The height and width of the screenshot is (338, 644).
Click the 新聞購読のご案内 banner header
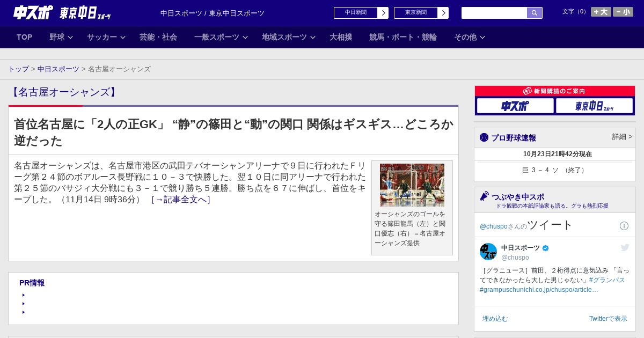pos(555,91)
